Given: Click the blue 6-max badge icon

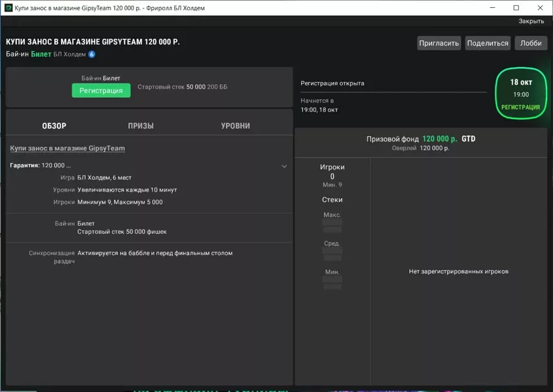Looking at the screenshot, I should tap(91, 54).
